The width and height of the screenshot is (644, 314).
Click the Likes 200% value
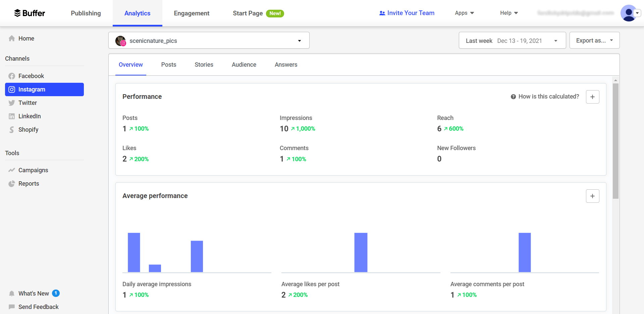coord(139,159)
